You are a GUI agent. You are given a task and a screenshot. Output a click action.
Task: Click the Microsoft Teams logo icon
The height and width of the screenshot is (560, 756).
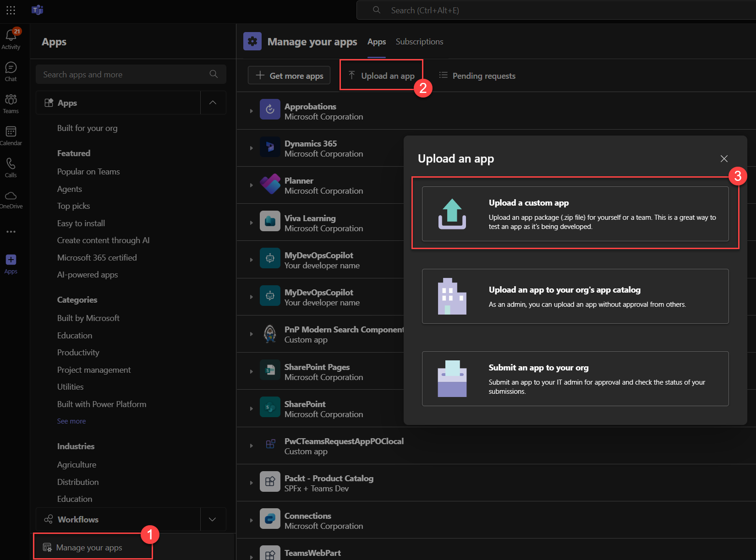point(38,10)
